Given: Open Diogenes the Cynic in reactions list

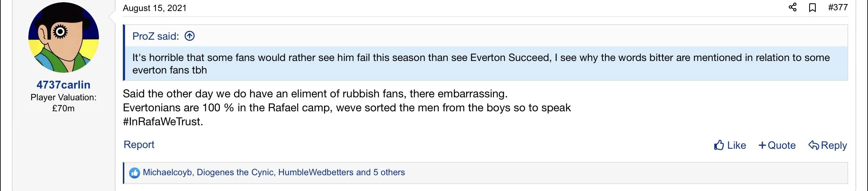Looking at the screenshot, I should [235, 172].
